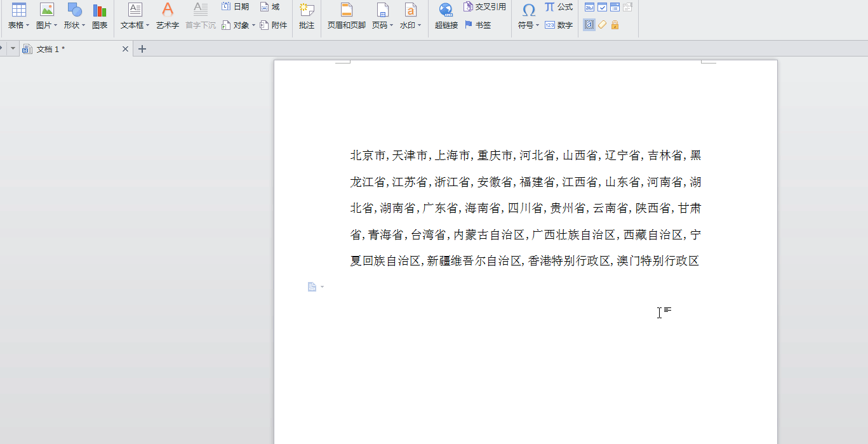This screenshot has height=444, width=868.
Task: Click on 上海市 in the text
Action: (453, 156)
